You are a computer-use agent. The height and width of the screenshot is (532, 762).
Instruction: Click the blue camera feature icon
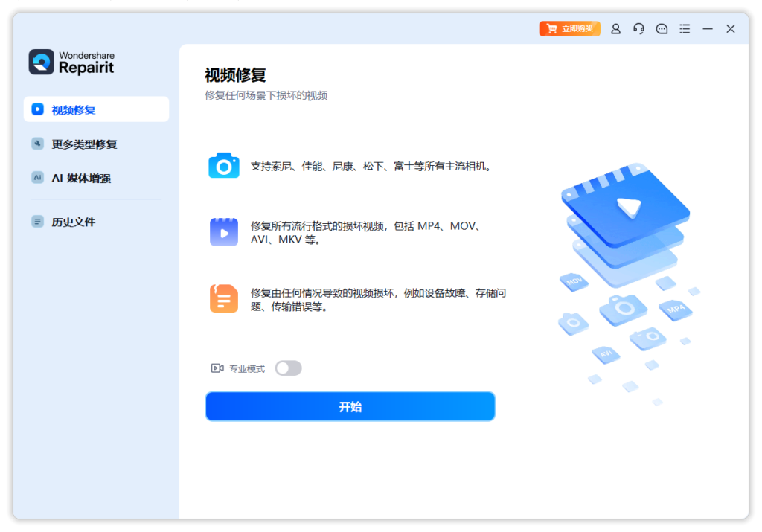pyautogui.click(x=224, y=166)
